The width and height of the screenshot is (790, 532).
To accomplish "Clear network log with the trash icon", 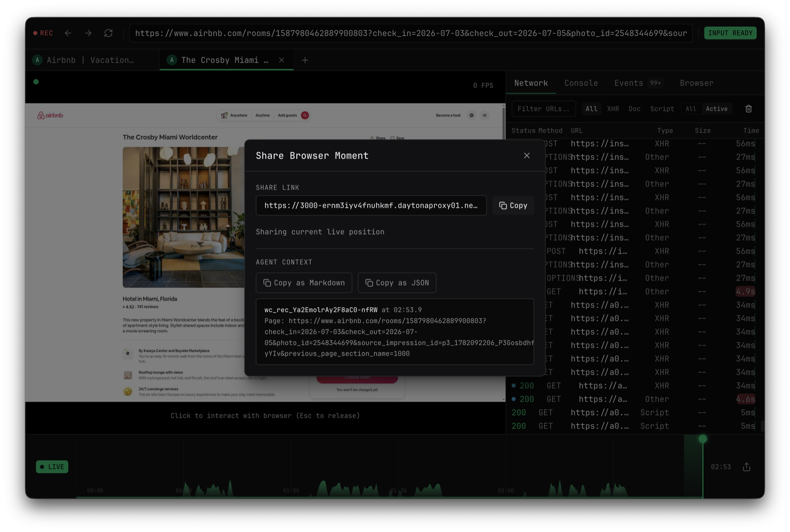I will [748, 109].
